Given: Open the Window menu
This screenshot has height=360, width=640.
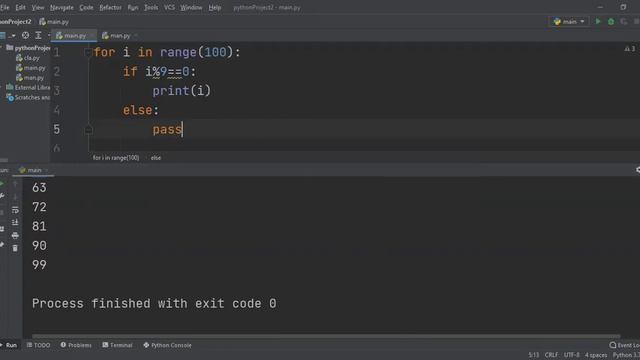Looking at the screenshot, I should click(x=191, y=7).
